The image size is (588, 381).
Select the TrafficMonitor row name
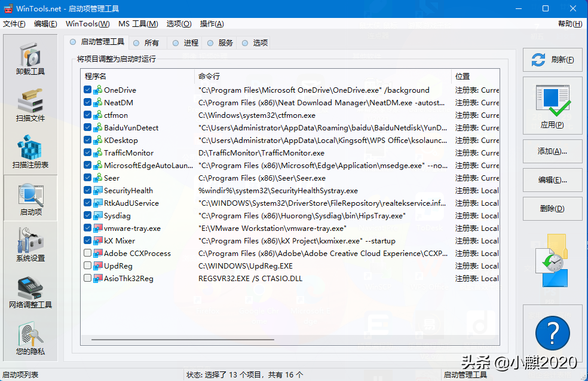(x=128, y=153)
